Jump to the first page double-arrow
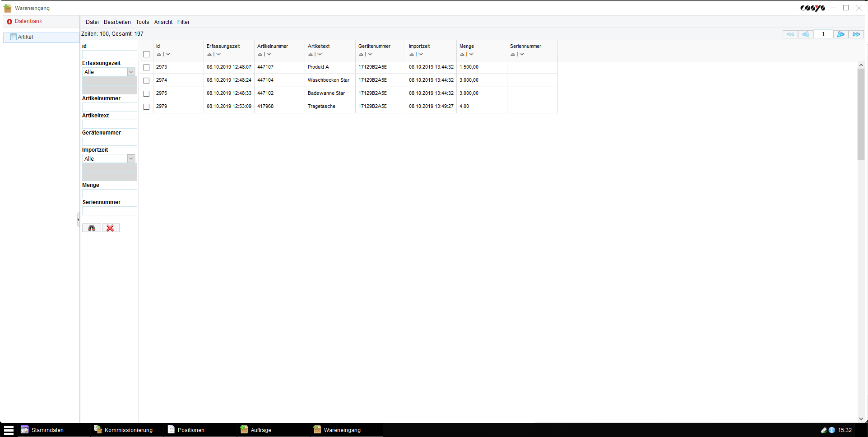The width and height of the screenshot is (868, 437). (x=790, y=34)
